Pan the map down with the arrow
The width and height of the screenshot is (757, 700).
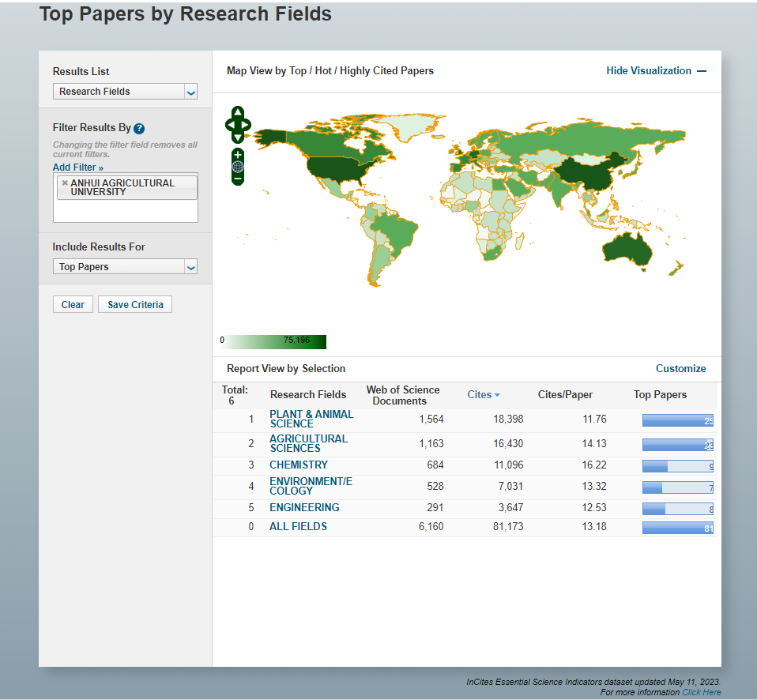click(x=238, y=137)
